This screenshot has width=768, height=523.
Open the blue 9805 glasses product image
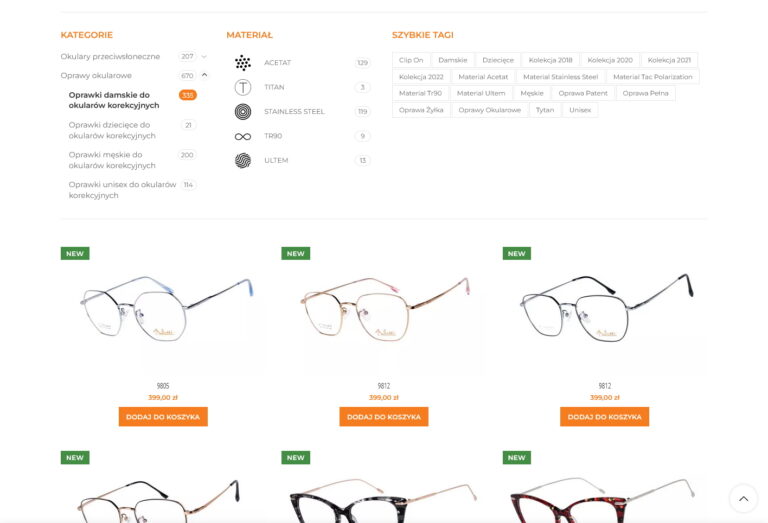(x=163, y=309)
